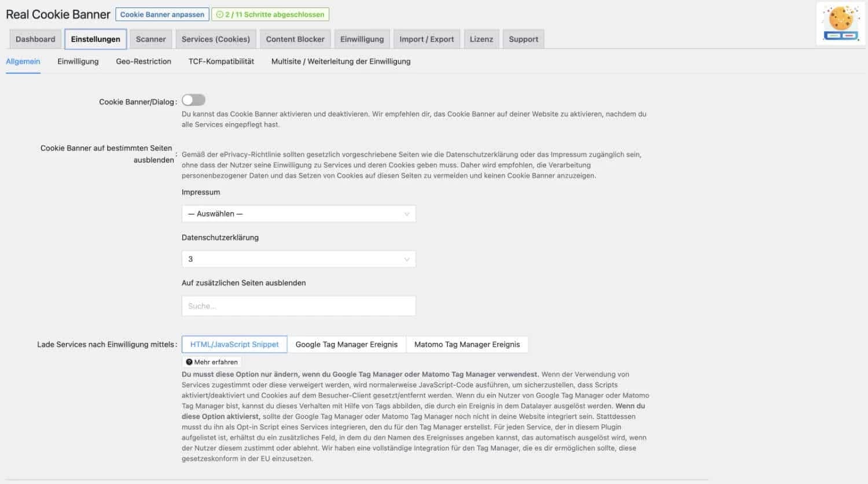Click the question mark icon beside Mehr erfahren
The width and height of the screenshot is (868, 484).
pyautogui.click(x=189, y=362)
